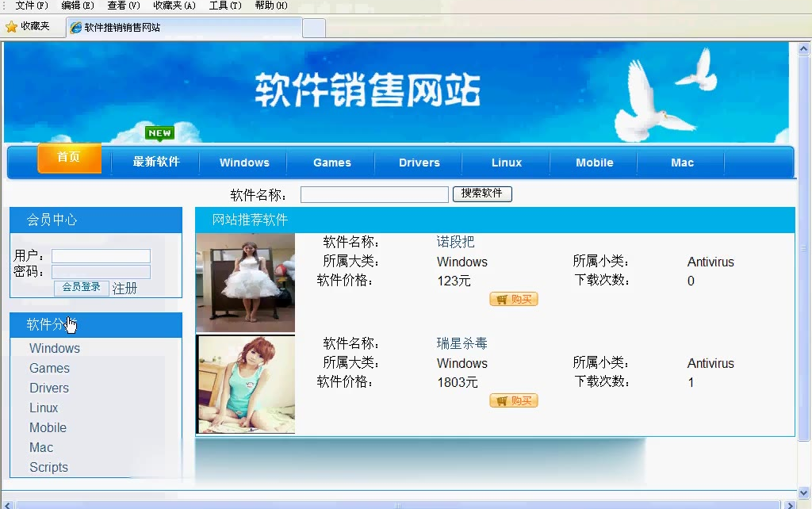Open the 文件(F) menu
Viewport: 812px width, 509px height.
[32, 6]
